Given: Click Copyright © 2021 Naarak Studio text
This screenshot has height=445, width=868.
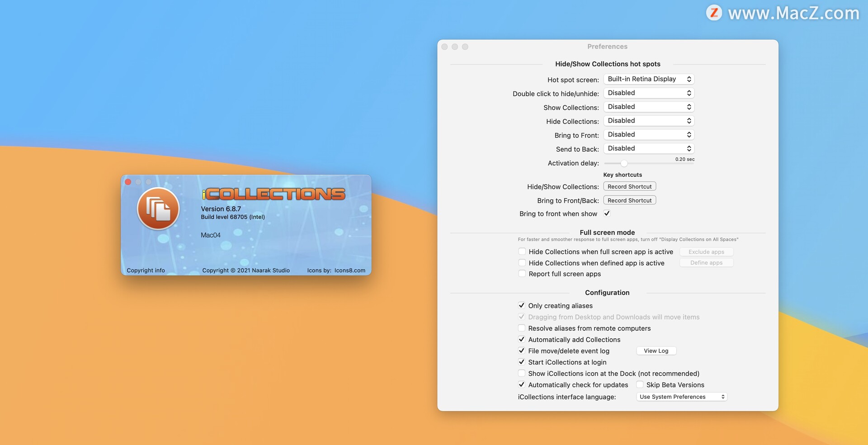Looking at the screenshot, I should [x=246, y=270].
